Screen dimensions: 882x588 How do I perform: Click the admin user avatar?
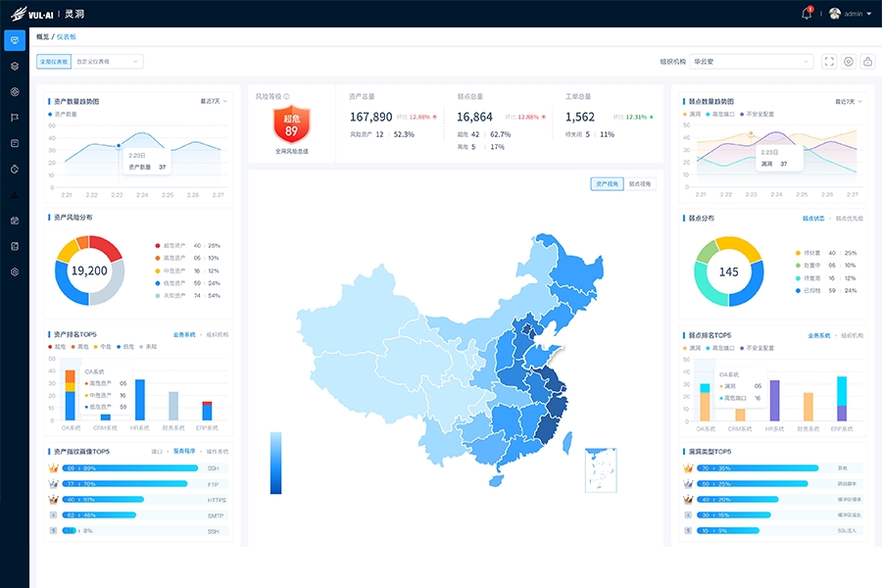pos(835,14)
